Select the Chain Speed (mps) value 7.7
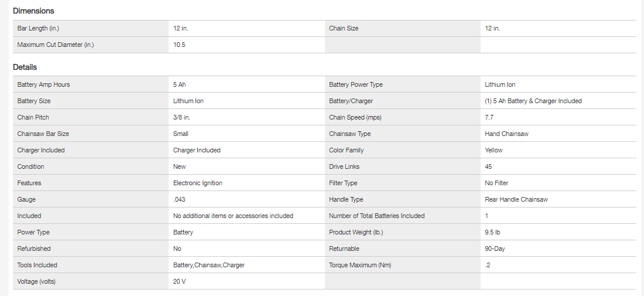The width and height of the screenshot is (644, 296). (489, 117)
